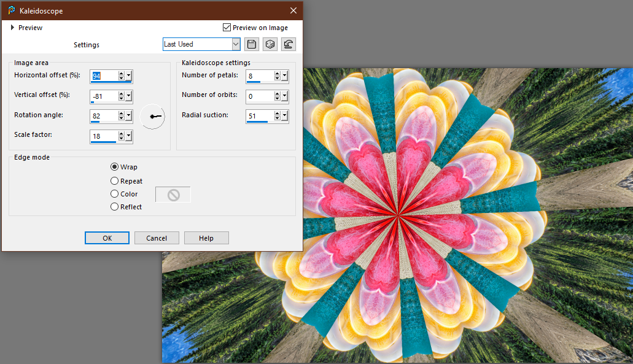Click the OK button

click(107, 238)
